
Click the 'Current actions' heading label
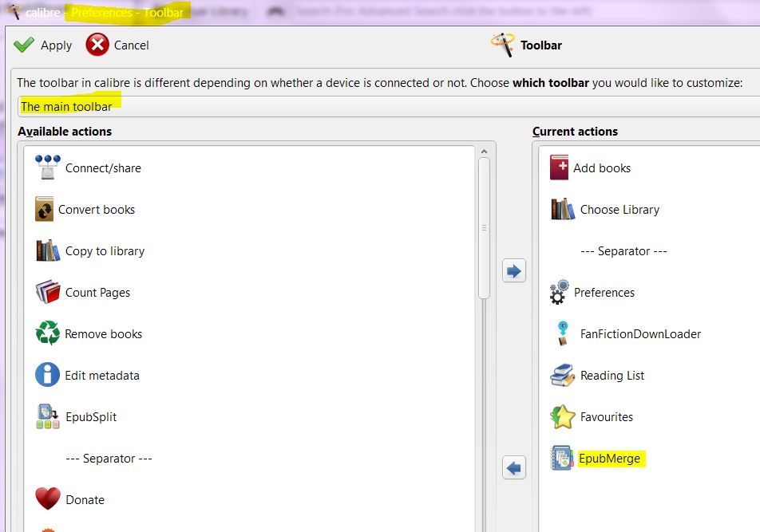point(575,132)
